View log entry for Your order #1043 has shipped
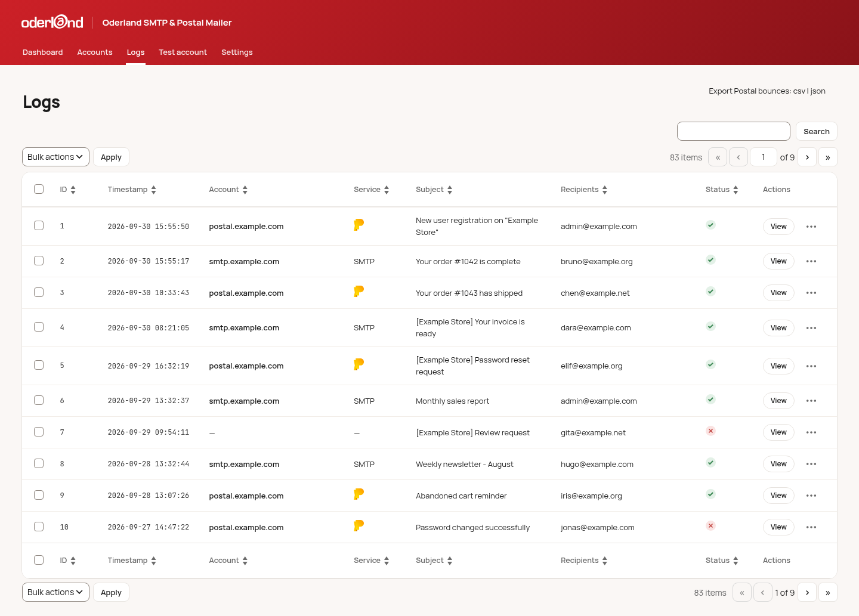The width and height of the screenshot is (859, 616). tap(778, 293)
